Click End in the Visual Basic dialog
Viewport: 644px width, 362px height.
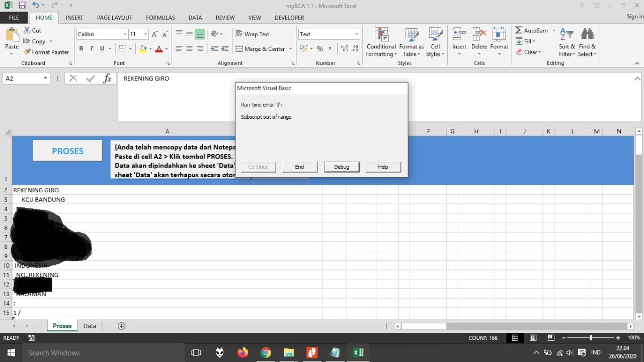click(x=299, y=167)
